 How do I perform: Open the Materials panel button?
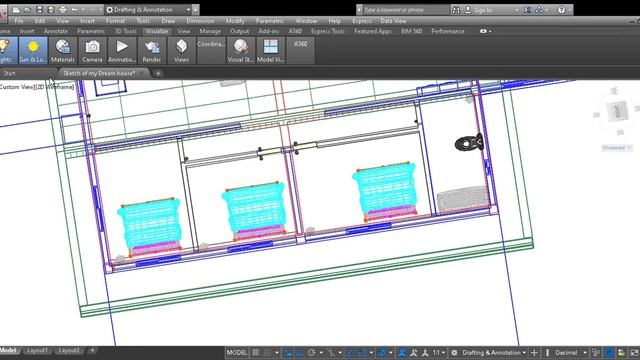click(62, 50)
